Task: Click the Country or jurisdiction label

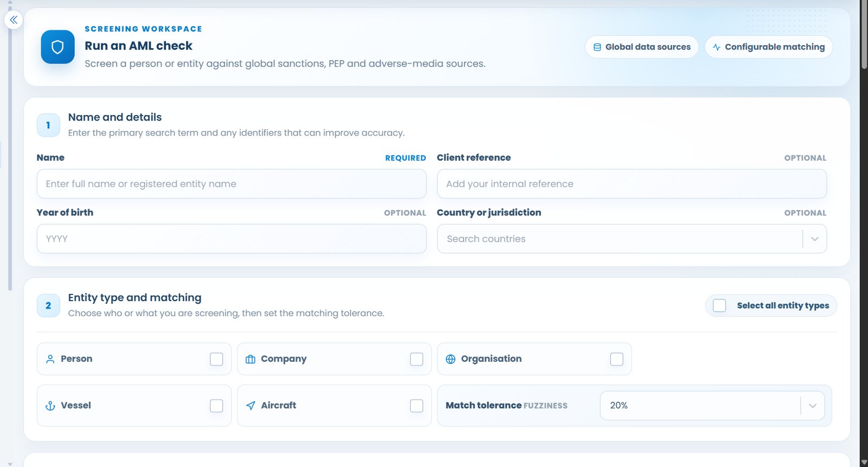Action: tap(489, 213)
